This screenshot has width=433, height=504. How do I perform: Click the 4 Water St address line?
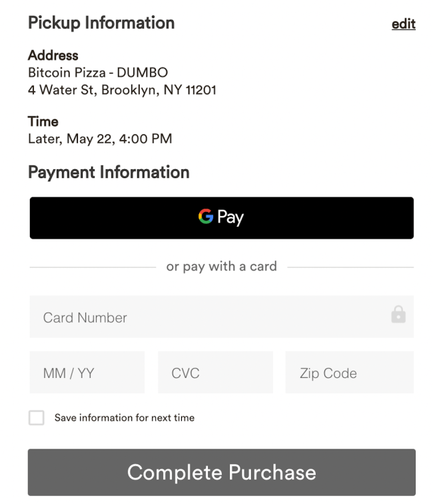click(x=122, y=89)
